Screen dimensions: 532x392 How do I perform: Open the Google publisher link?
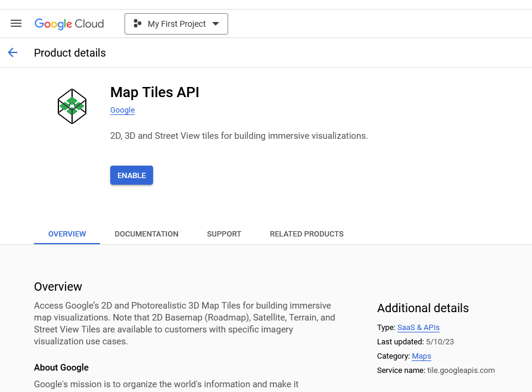[x=123, y=110]
